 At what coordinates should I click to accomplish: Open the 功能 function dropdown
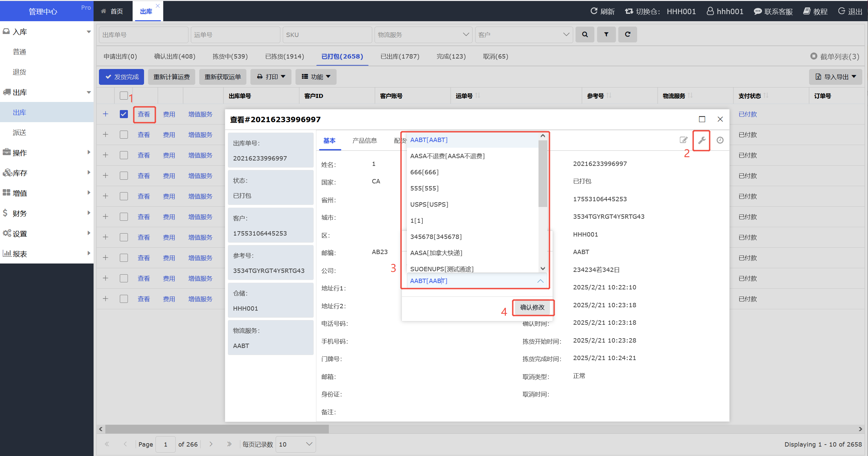tap(316, 77)
